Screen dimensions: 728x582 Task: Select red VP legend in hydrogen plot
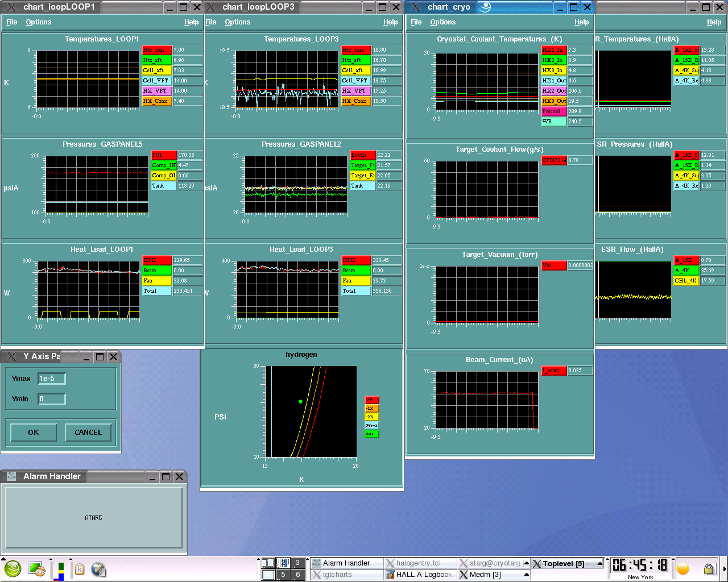click(372, 400)
